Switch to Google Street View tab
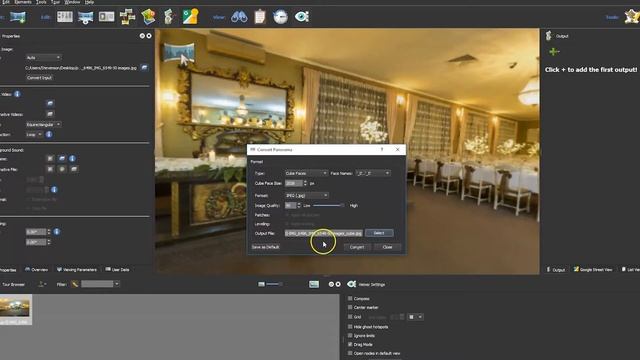640x360 pixels. 593,269
